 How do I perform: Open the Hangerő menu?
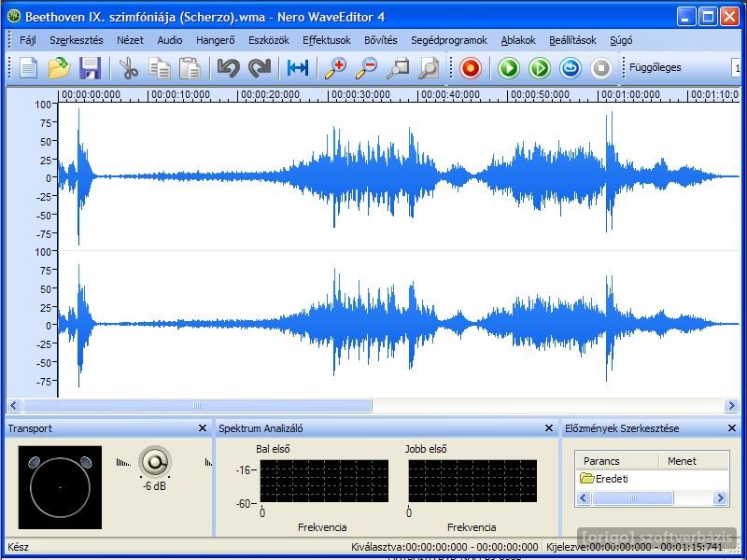pyautogui.click(x=216, y=40)
